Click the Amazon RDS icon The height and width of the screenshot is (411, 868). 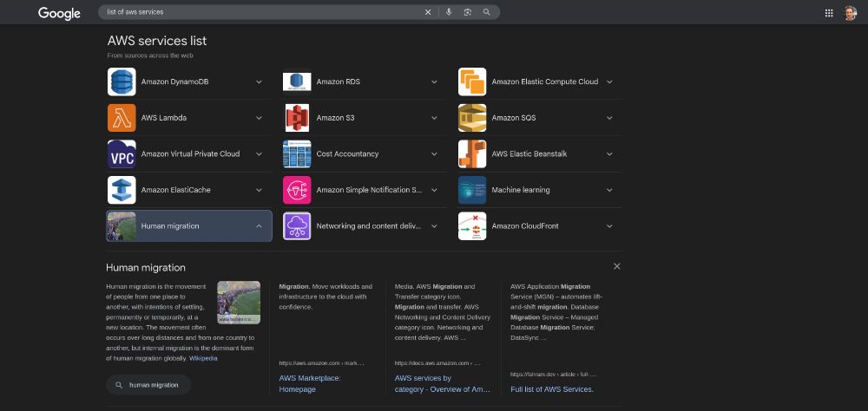[x=297, y=82]
